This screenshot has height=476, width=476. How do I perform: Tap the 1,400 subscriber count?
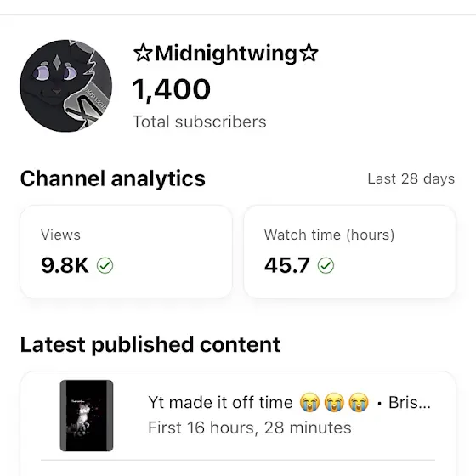[172, 89]
